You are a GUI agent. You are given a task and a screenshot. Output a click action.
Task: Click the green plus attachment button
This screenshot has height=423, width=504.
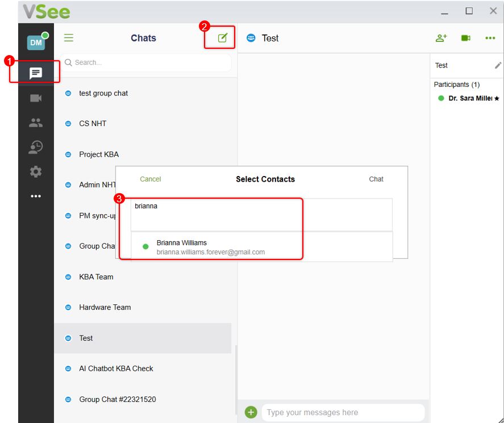pyautogui.click(x=251, y=412)
